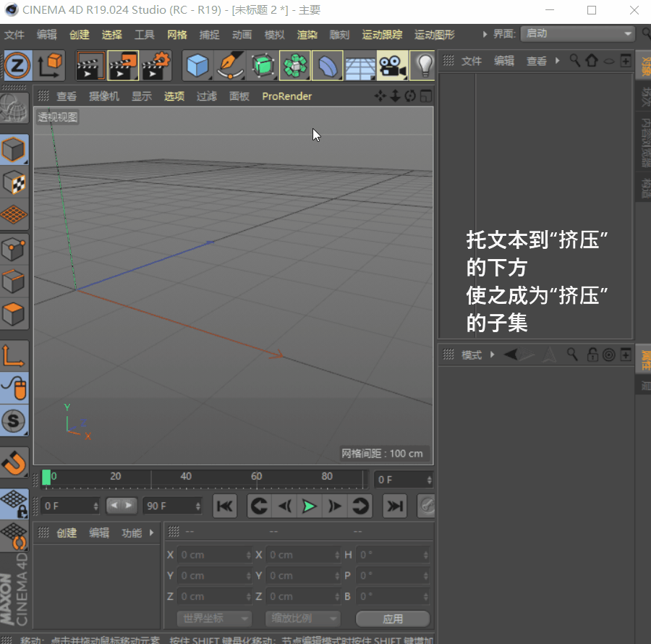The width and height of the screenshot is (651, 644).
Task: Open the 运动图形 menu
Action: pyautogui.click(x=435, y=35)
